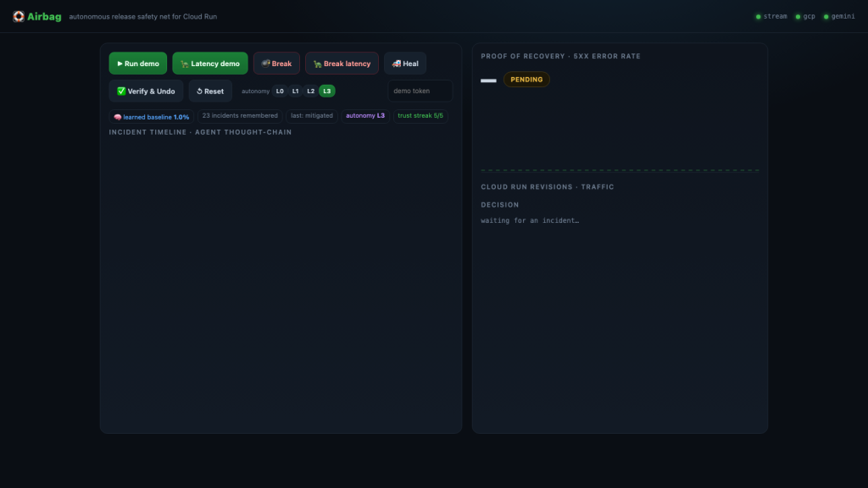This screenshot has height=488, width=868.
Task: Click the Airbag lifebuoy logo icon
Action: click(19, 17)
